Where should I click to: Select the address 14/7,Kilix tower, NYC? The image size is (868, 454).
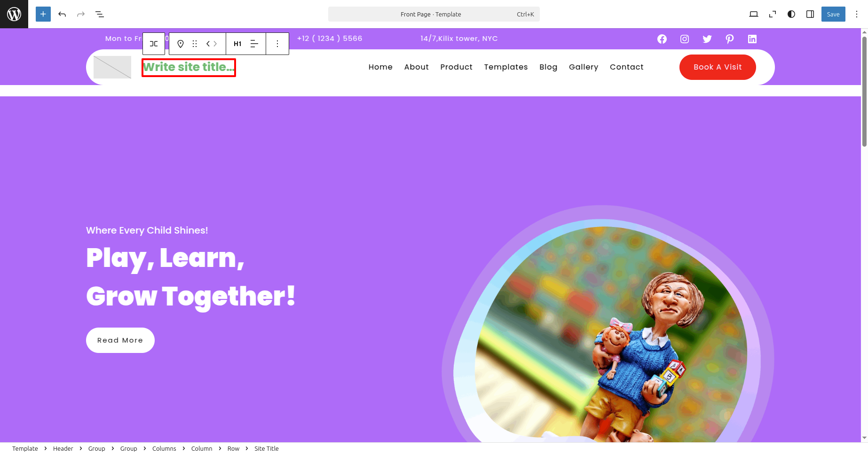[459, 39]
